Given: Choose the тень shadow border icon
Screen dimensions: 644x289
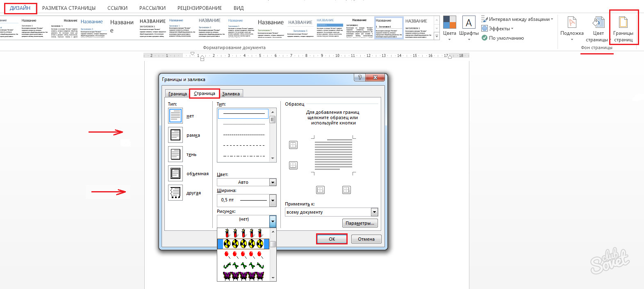Looking at the screenshot, I should click(175, 154).
